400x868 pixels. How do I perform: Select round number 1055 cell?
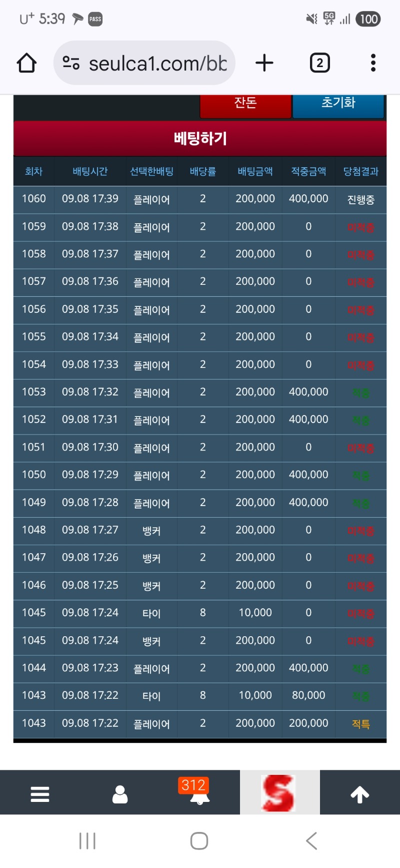tap(33, 337)
